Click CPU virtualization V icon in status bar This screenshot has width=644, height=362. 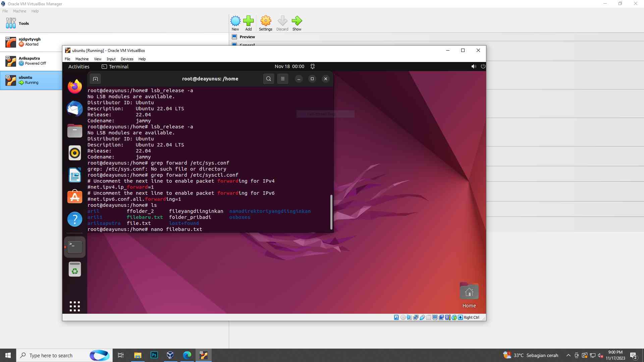pos(448,317)
